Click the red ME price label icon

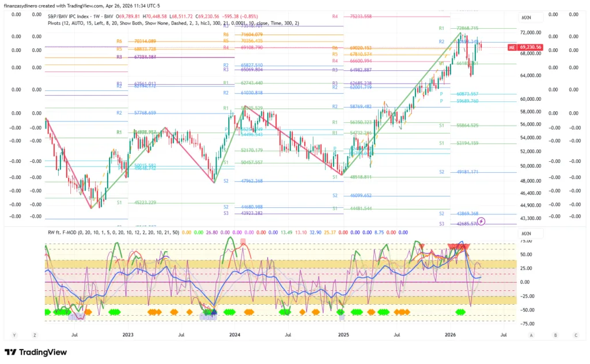click(x=512, y=47)
